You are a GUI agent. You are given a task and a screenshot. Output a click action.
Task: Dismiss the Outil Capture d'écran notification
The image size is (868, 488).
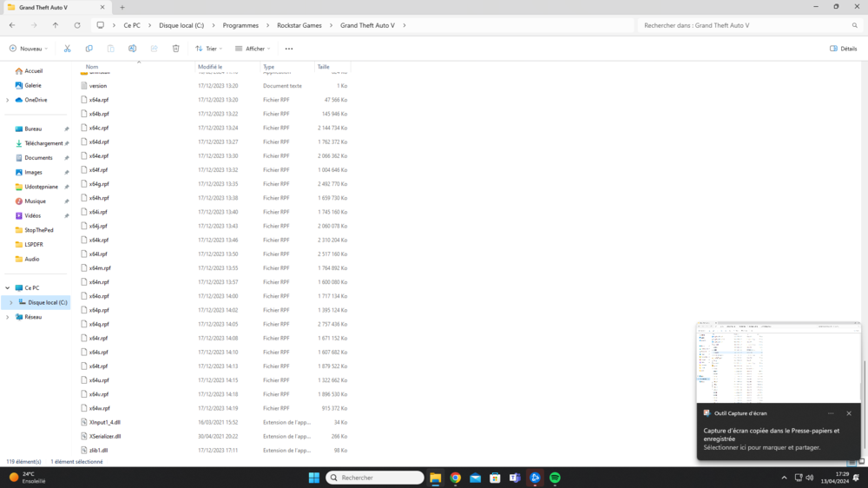(x=849, y=413)
